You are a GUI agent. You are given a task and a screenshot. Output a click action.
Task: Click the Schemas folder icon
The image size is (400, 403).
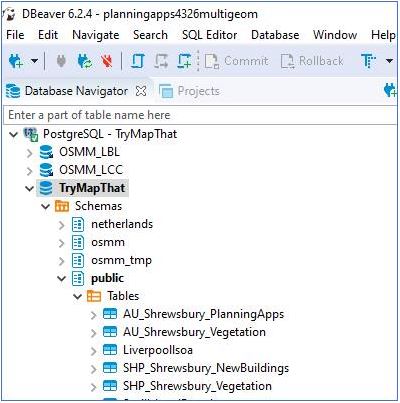[62, 206]
